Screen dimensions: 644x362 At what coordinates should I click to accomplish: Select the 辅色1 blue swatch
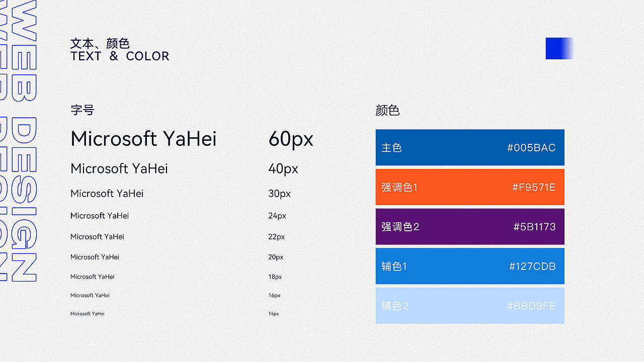[469, 266]
